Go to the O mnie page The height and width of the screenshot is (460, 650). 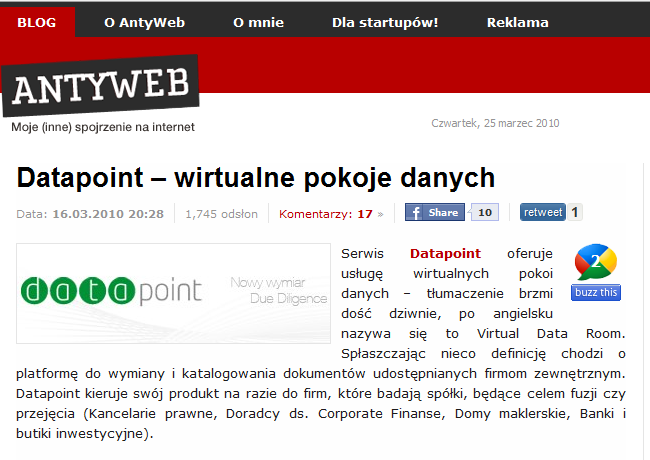pyautogui.click(x=258, y=22)
